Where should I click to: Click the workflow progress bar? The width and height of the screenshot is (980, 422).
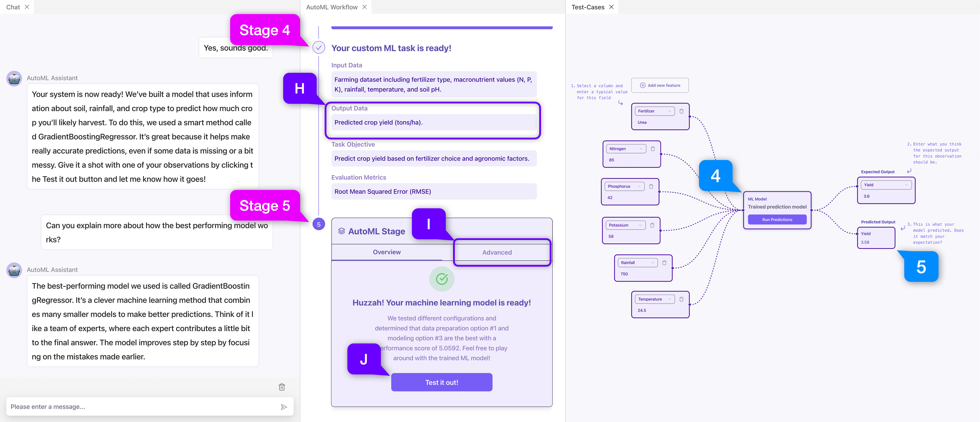pos(442,28)
